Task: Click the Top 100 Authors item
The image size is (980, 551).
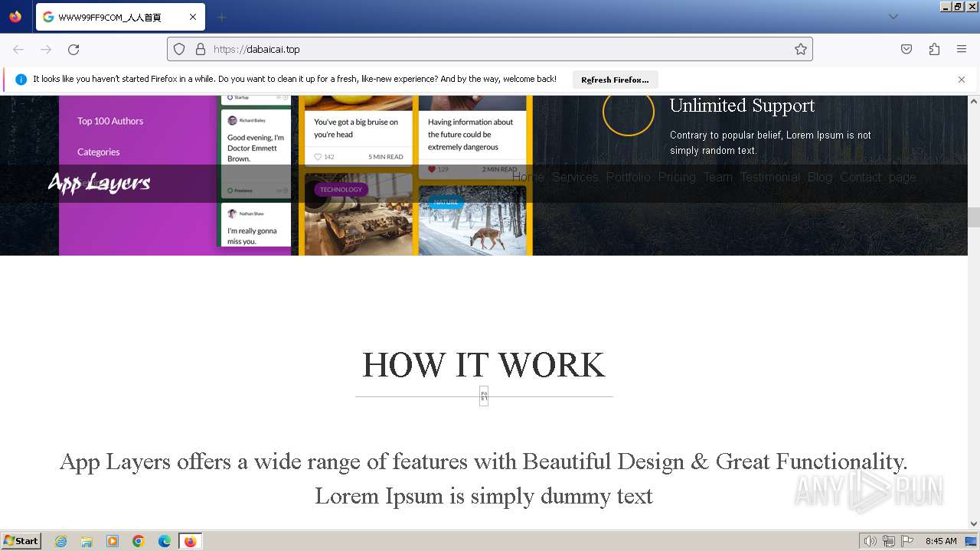Action: 110,121
